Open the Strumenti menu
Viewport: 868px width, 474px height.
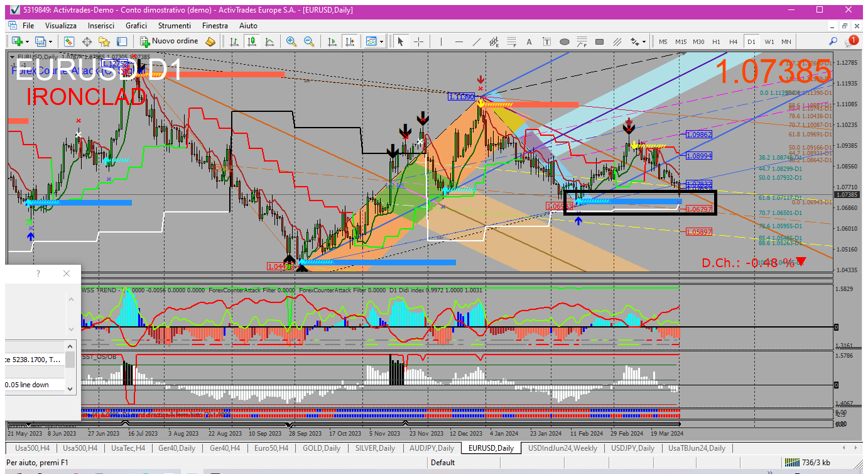pyautogui.click(x=175, y=26)
